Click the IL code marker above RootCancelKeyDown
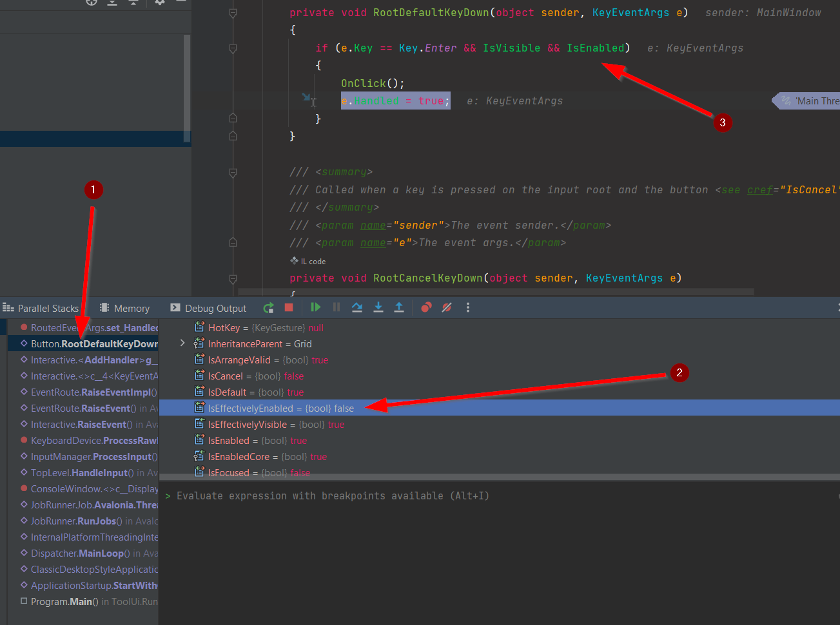The width and height of the screenshot is (840, 625). pyautogui.click(x=308, y=261)
